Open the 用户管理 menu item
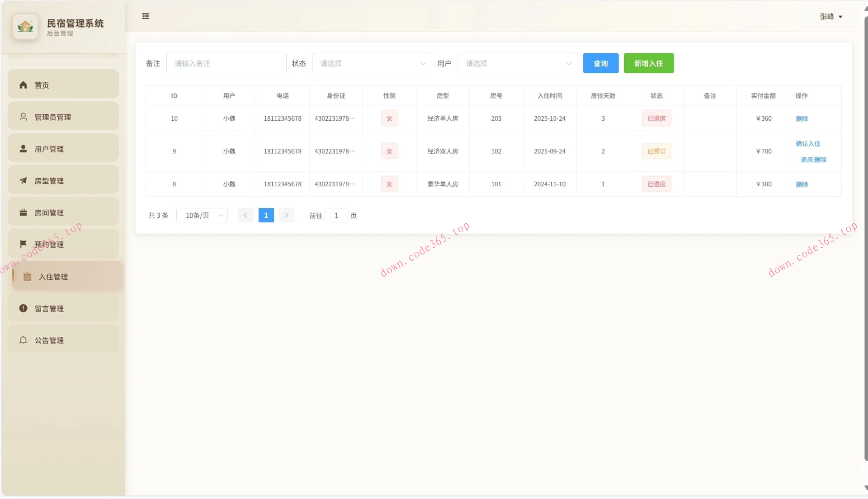This screenshot has width=868, height=499. tap(63, 149)
